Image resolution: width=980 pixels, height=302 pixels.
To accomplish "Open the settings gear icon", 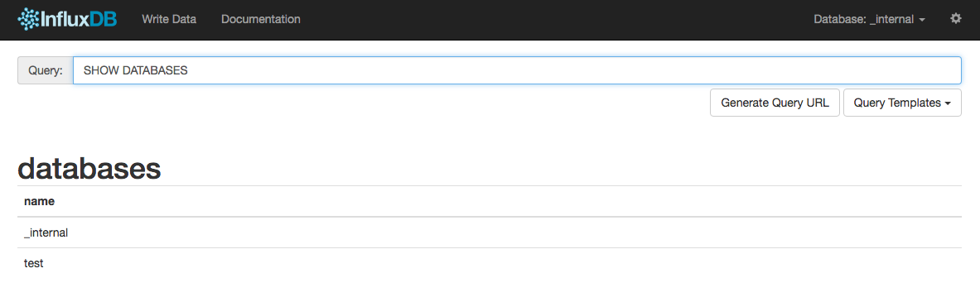I will click(x=956, y=19).
